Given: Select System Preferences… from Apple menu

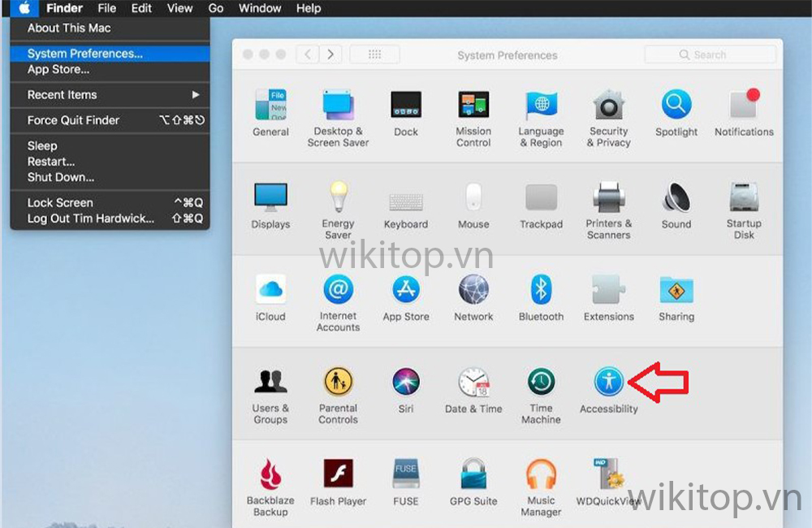Looking at the screenshot, I should point(110,54).
